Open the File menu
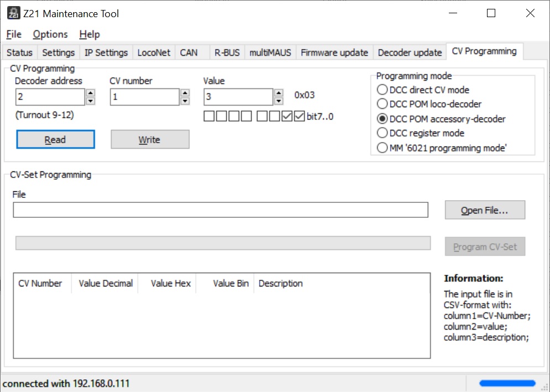 (x=14, y=34)
